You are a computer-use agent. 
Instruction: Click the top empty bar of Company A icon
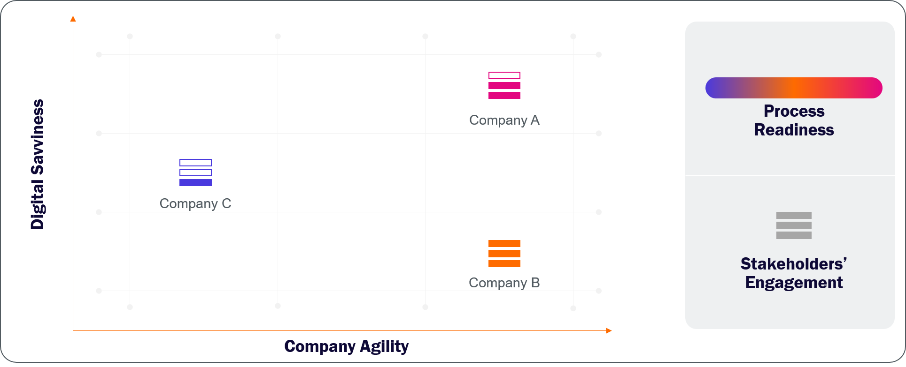tap(504, 75)
